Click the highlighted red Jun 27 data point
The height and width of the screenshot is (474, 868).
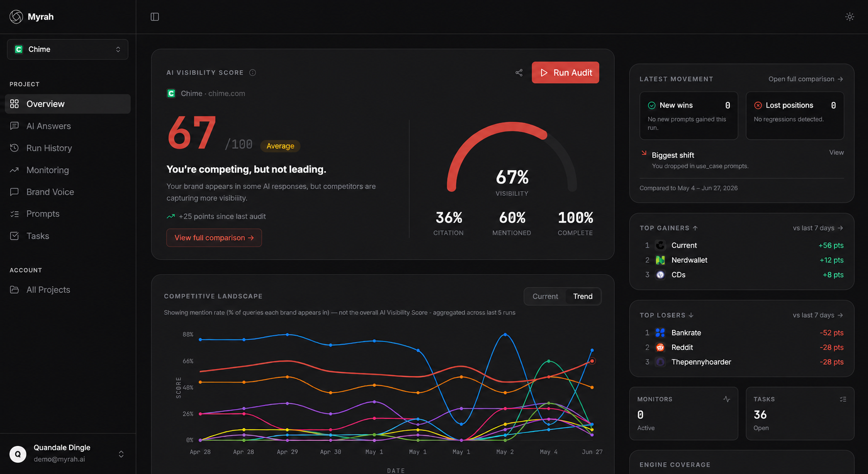pyautogui.click(x=592, y=361)
